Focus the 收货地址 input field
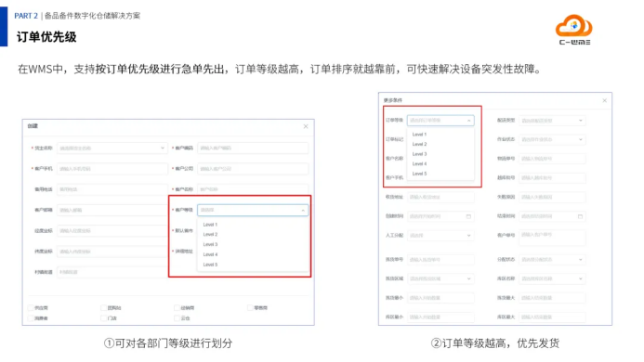 tap(440, 197)
